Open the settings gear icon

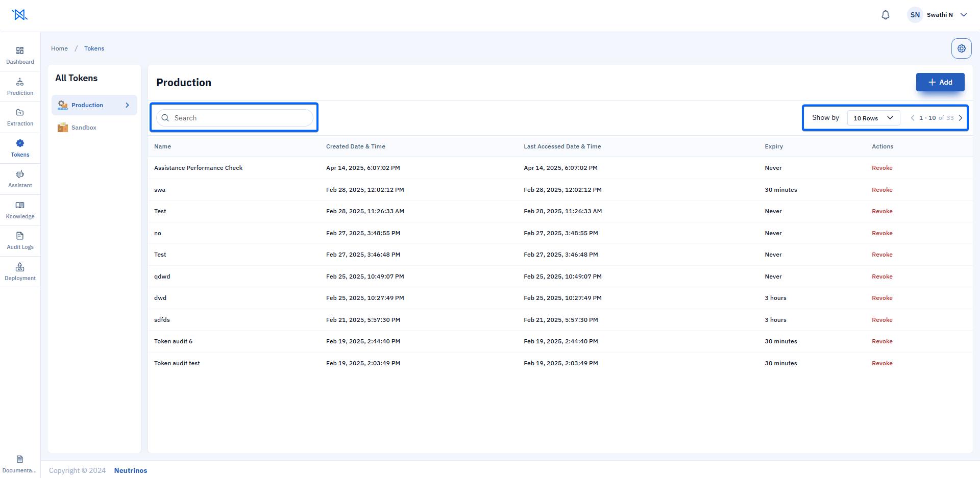point(962,48)
